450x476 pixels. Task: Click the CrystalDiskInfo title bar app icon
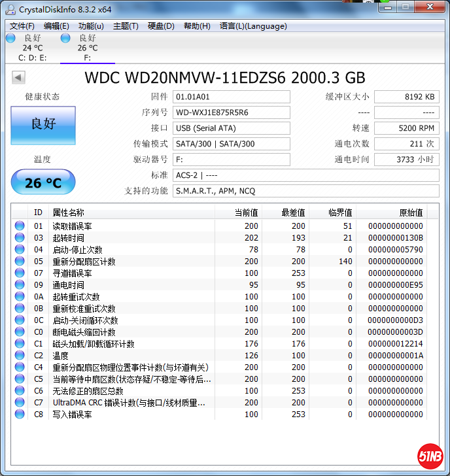9,9
